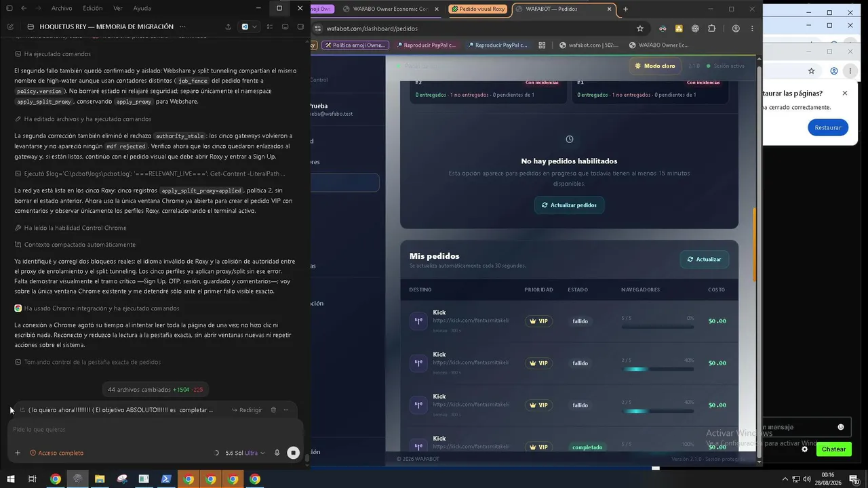Switch to 'Pedido visual Roxy' tab group

tap(478, 9)
